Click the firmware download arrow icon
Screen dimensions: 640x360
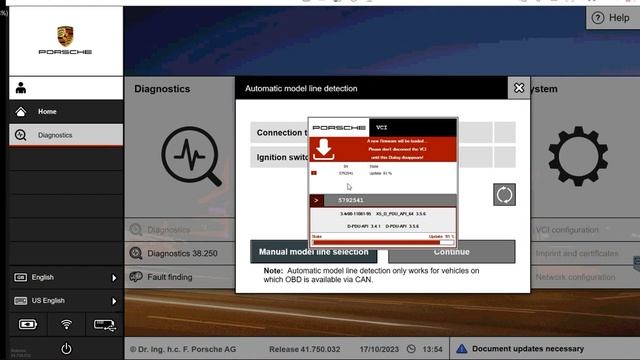pos(324,149)
